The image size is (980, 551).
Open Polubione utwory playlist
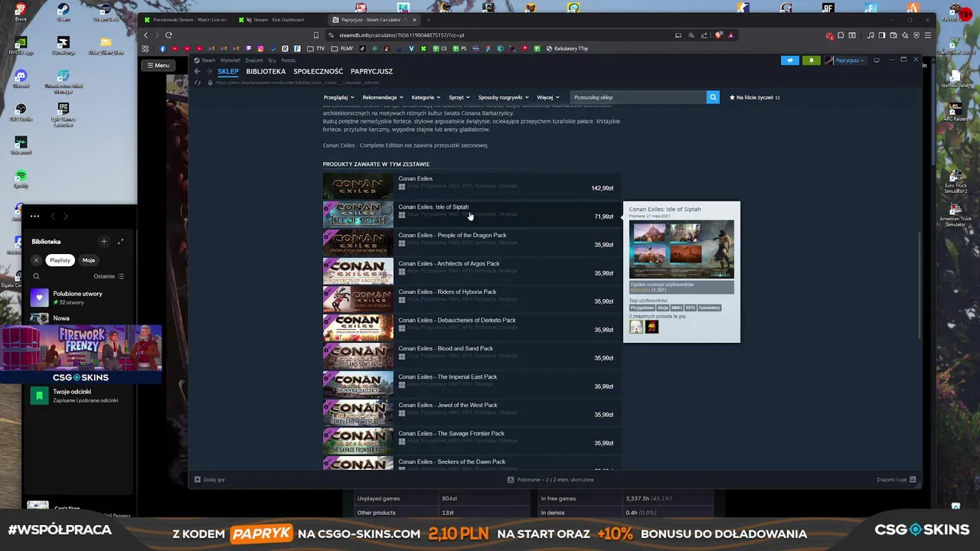point(77,298)
